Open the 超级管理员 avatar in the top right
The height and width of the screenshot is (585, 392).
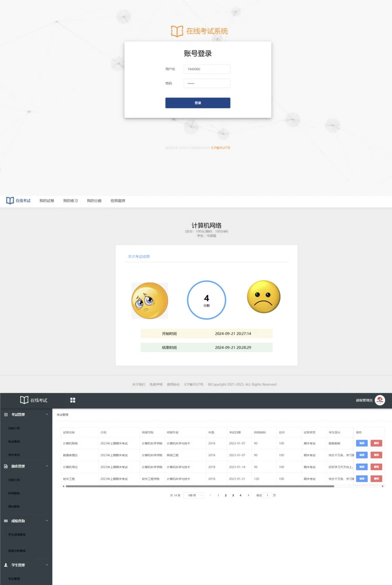(380, 400)
